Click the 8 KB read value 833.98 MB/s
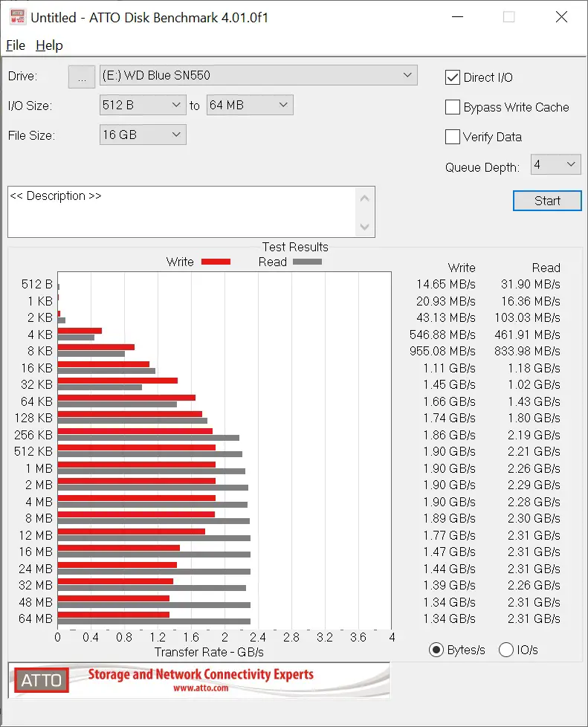 (527, 351)
